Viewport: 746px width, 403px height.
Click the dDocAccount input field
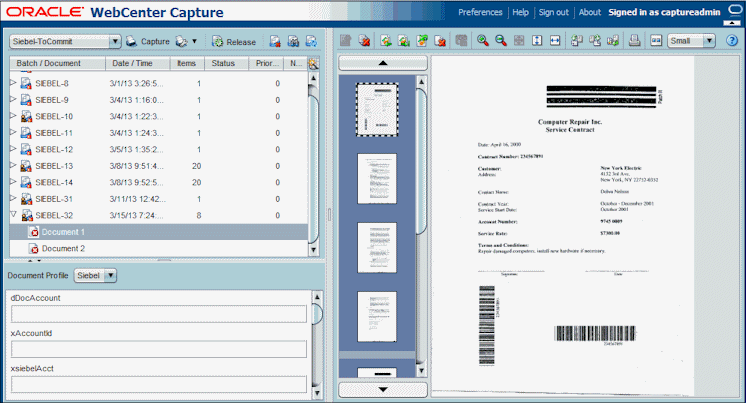coord(159,314)
